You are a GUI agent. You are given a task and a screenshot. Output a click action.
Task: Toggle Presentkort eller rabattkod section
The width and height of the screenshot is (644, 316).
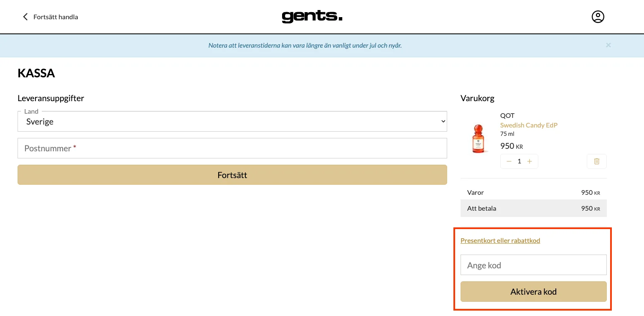[500, 240]
